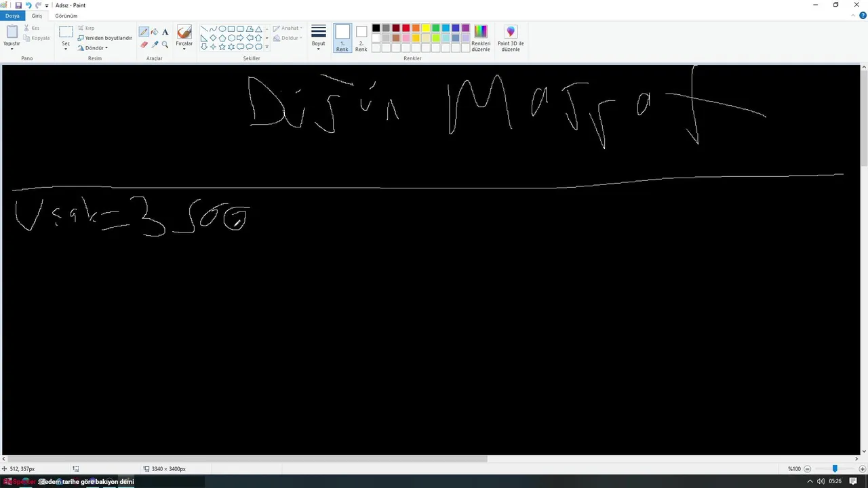The height and width of the screenshot is (488, 868).
Task: Pick the Oval shape
Action: (222, 29)
